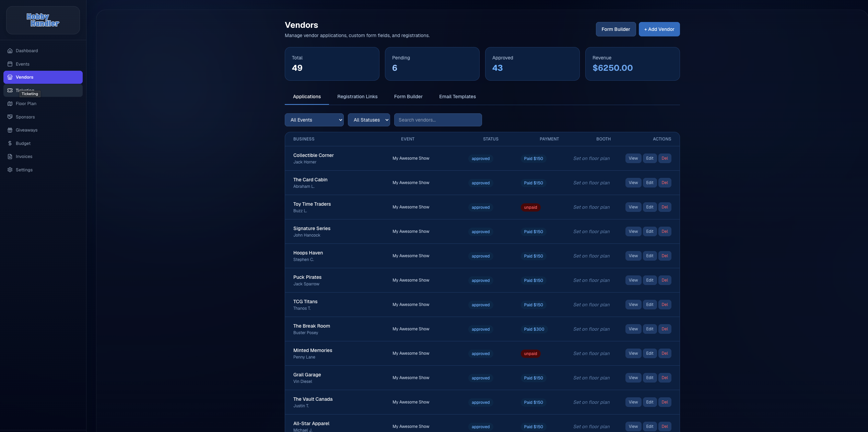
Task: Click the + Add Vendor button
Action: point(659,29)
